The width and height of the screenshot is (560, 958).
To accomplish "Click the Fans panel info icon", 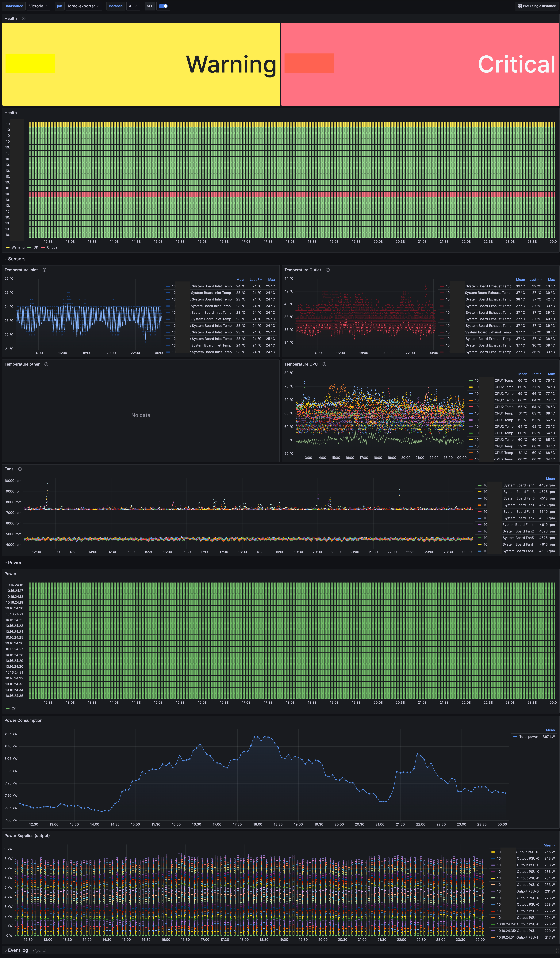I will [x=20, y=469].
